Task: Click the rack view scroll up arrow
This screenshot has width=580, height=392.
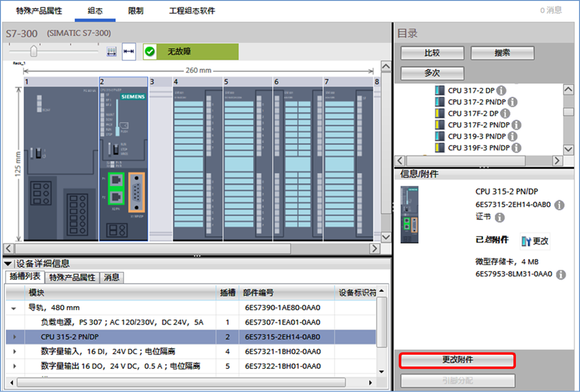Action: coord(386,67)
